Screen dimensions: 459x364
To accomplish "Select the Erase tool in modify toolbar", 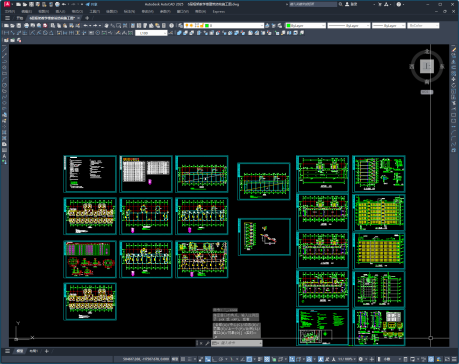I will click(454, 49).
